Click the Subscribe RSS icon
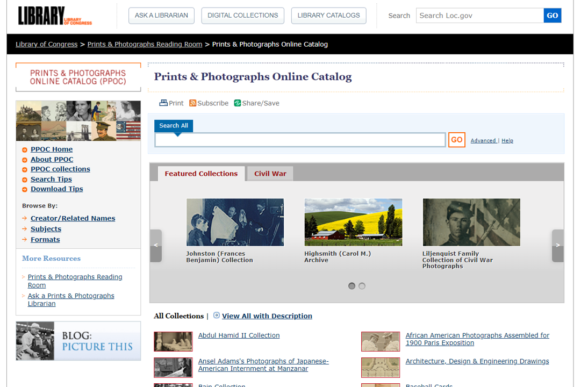Image resolution: width=588 pixels, height=387 pixels. (x=193, y=103)
